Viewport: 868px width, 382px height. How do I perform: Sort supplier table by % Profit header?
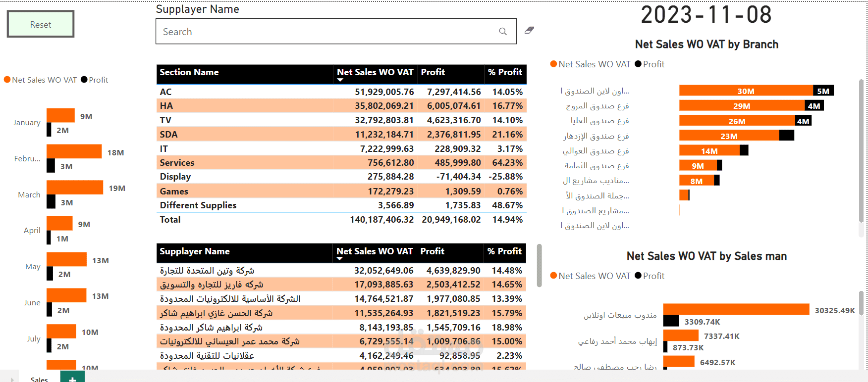(504, 251)
